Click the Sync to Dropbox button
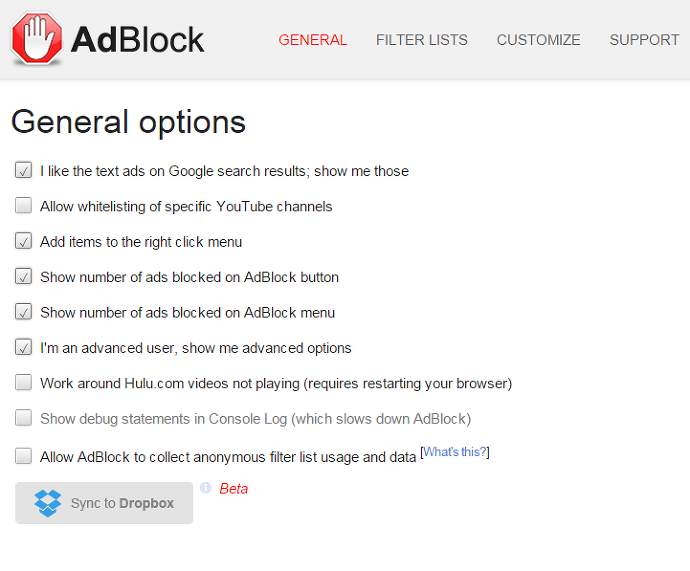Screen dimensions: 690x571 pyautogui.click(x=104, y=503)
